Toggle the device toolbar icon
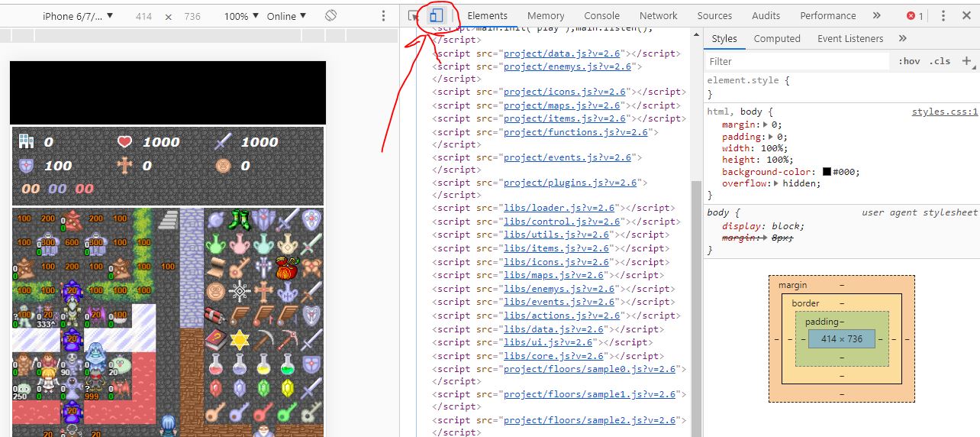The width and height of the screenshot is (980, 437). (x=436, y=15)
